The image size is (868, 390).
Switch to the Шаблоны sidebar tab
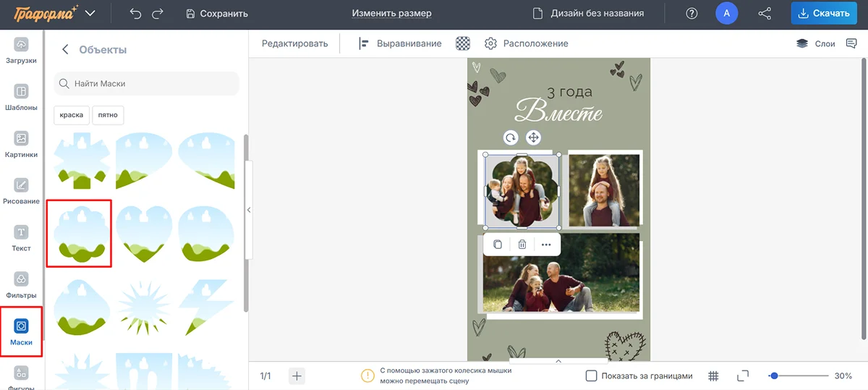click(x=22, y=98)
